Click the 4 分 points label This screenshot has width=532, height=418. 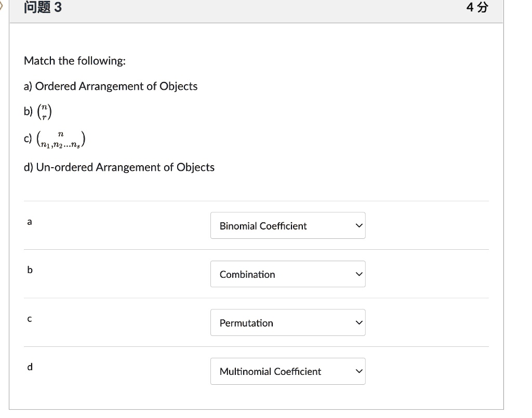tap(477, 8)
